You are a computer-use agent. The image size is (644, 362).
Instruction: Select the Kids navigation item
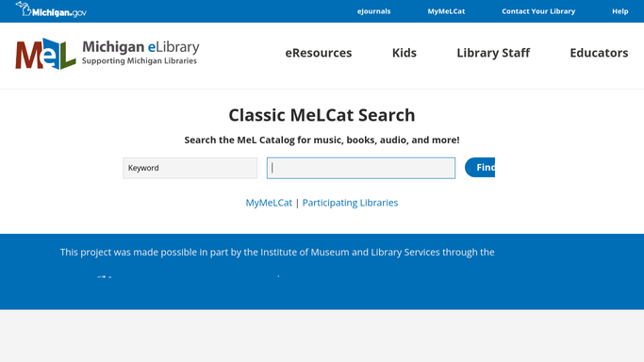pyautogui.click(x=405, y=53)
